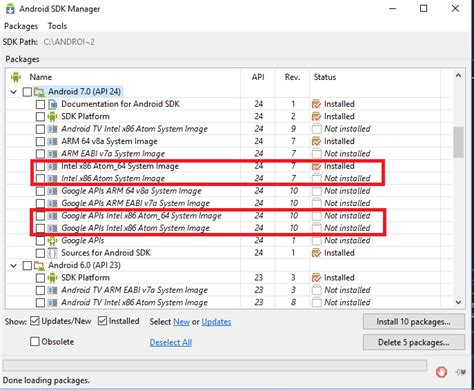Click the Google APIs ARM EABI v7a image icon
This screenshot has width=474, height=390.
coord(53,203)
